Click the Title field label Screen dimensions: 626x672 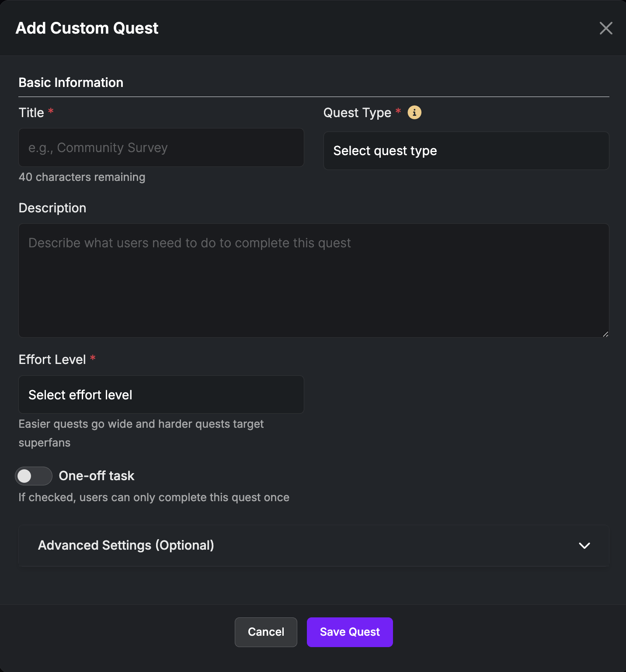(31, 113)
